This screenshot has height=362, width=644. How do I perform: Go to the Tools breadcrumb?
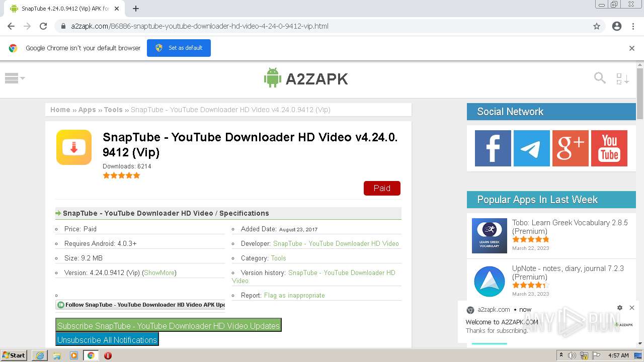pyautogui.click(x=113, y=110)
